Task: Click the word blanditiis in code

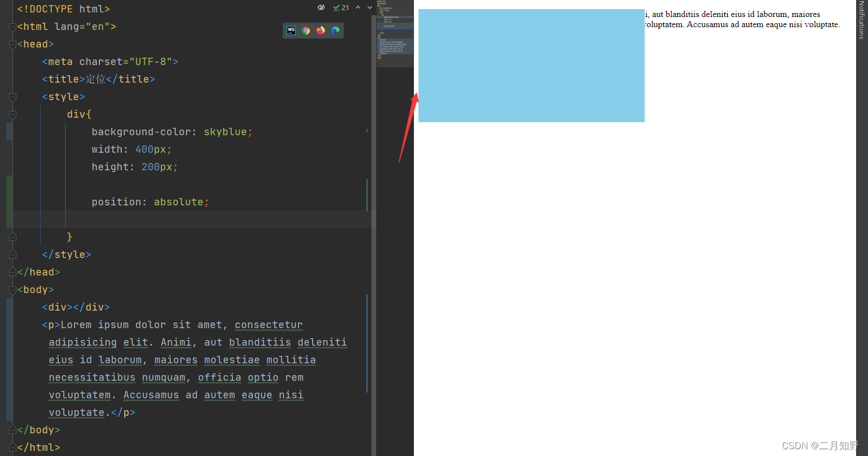Action: coord(260,342)
